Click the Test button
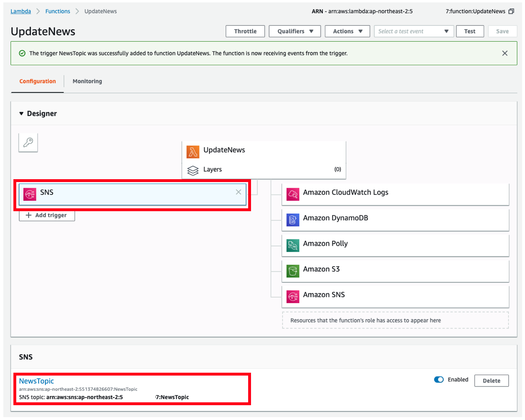The height and width of the screenshot is (420, 525). (470, 31)
